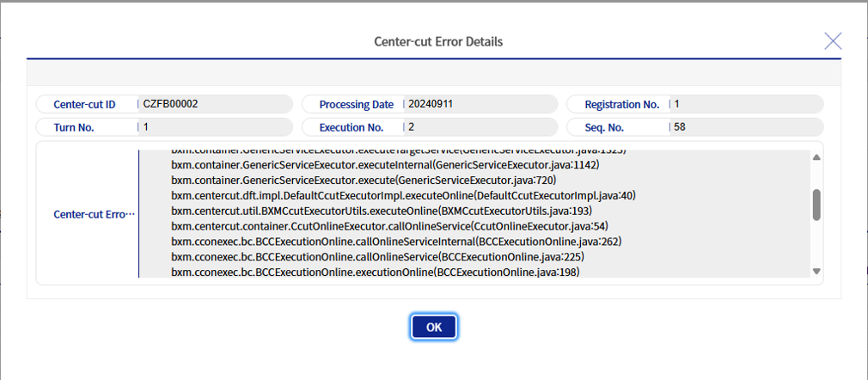Select the Processing Date field 20240911
Image resolution: width=868 pixels, height=380 pixels.
pyautogui.click(x=480, y=104)
